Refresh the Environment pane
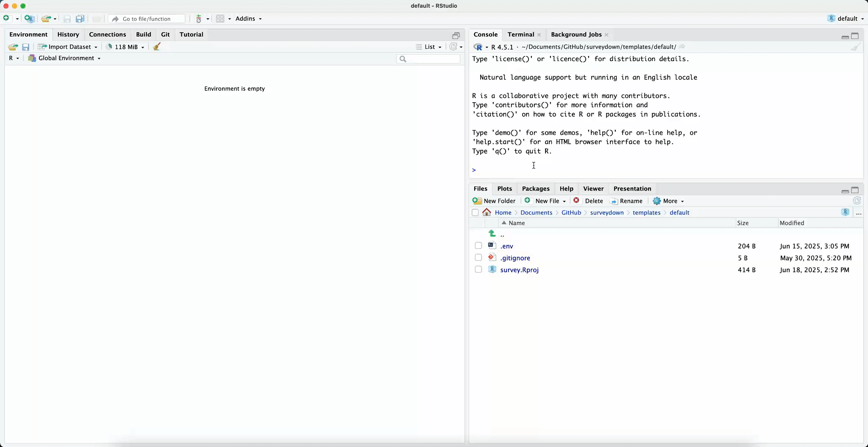Screen dimensions: 868x447 tap(453, 47)
